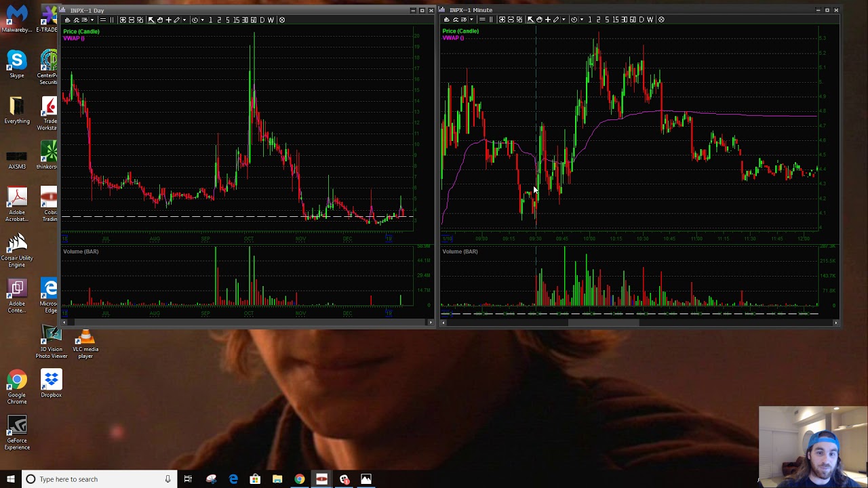
Task: Click Price (Candle) label in Minute chart
Action: (x=460, y=31)
